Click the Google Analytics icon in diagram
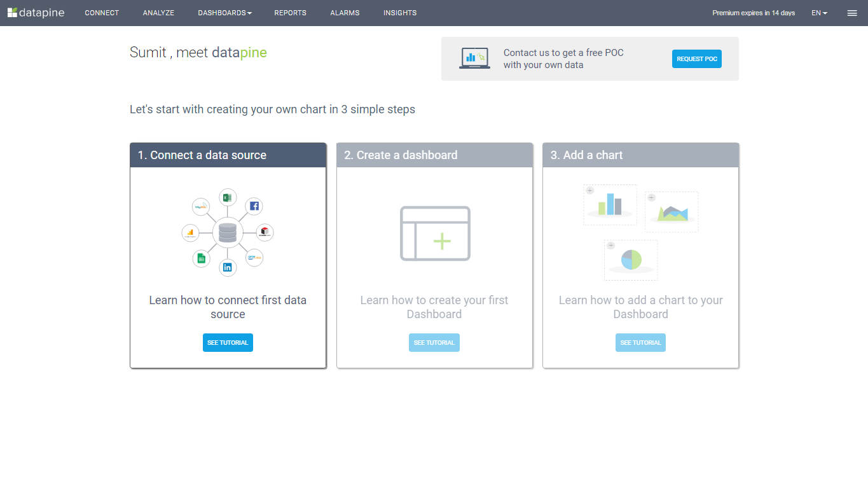Screen dimensions: 868x488 pyautogui.click(x=191, y=233)
